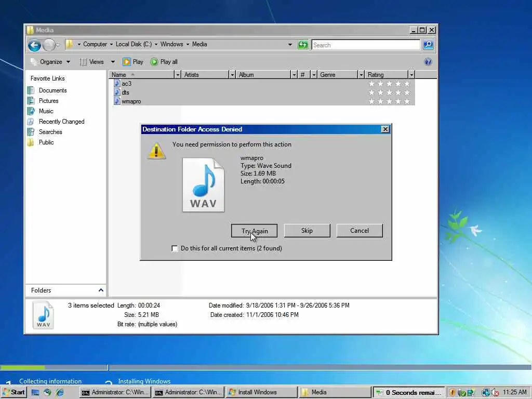Viewport: 532px width, 399px height.
Task: Sort by the Name column header
Action: click(141, 75)
